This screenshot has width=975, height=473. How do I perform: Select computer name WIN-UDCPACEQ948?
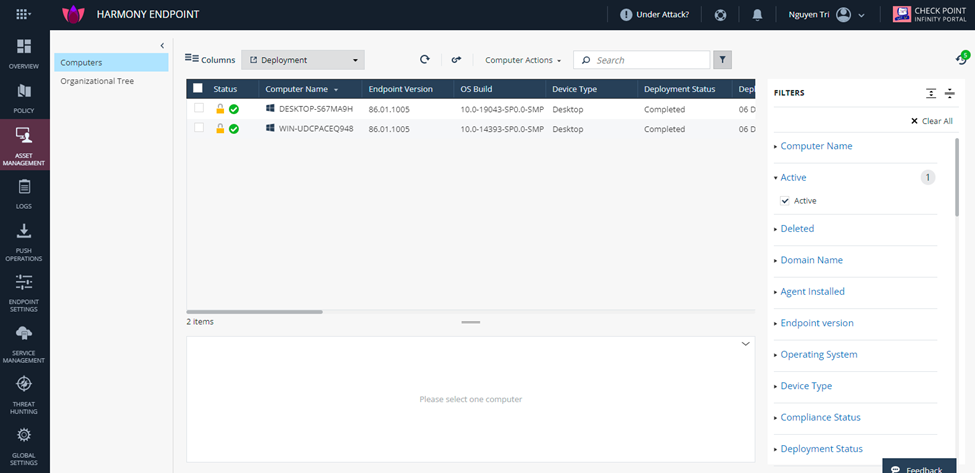(x=317, y=129)
